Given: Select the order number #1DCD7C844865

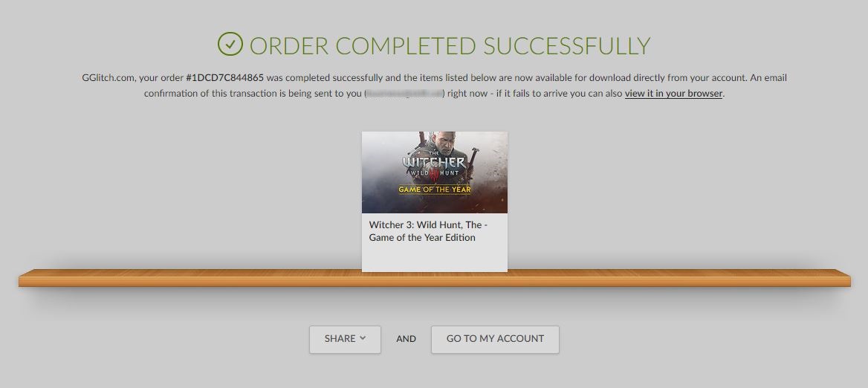Looking at the screenshot, I should coord(224,77).
